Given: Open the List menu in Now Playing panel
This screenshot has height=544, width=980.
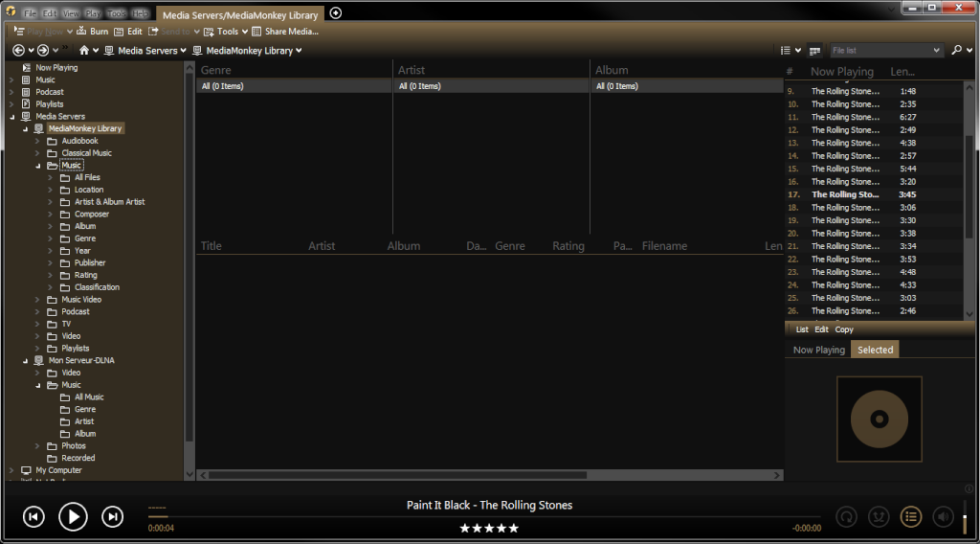Looking at the screenshot, I should pyautogui.click(x=802, y=329).
